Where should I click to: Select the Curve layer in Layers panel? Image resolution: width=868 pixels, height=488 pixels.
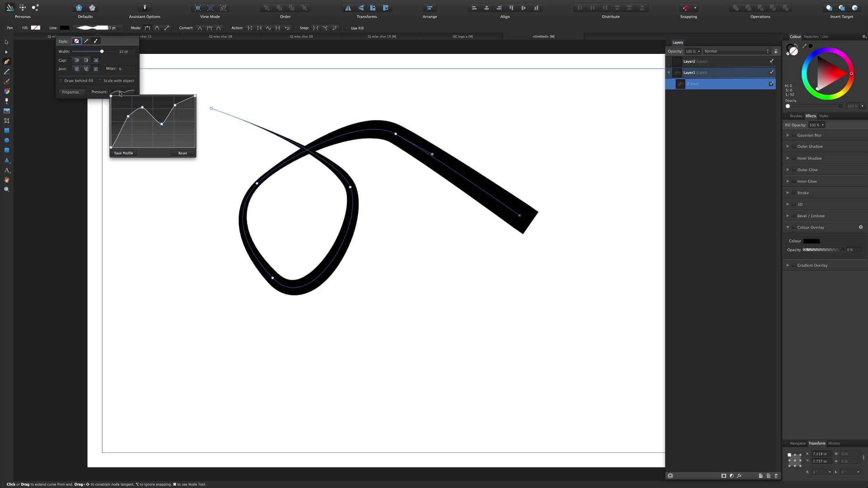coord(719,84)
